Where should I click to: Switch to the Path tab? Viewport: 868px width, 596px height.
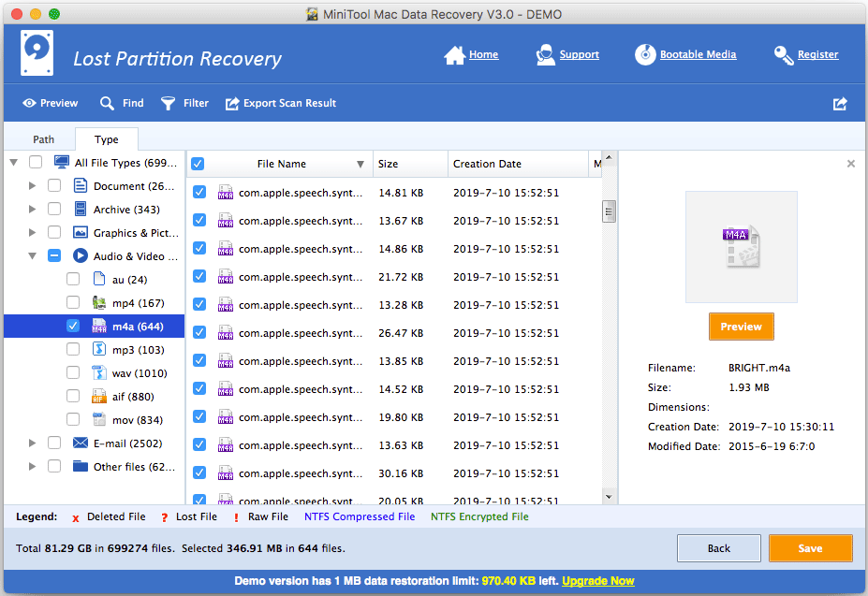click(43, 139)
